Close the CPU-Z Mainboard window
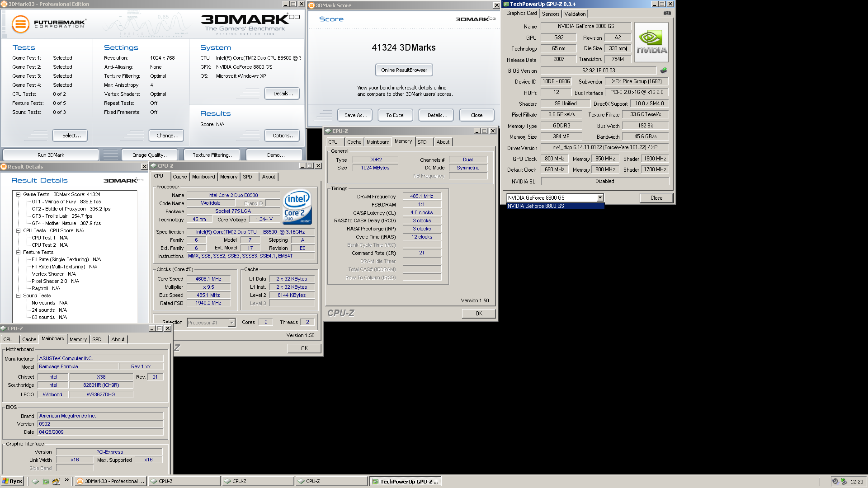This screenshot has height=488, width=868. point(168,328)
